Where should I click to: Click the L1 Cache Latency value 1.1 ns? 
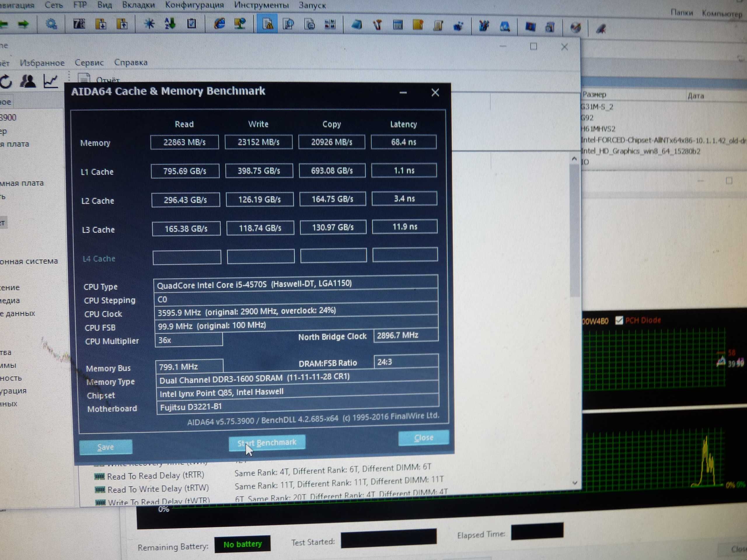click(404, 170)
